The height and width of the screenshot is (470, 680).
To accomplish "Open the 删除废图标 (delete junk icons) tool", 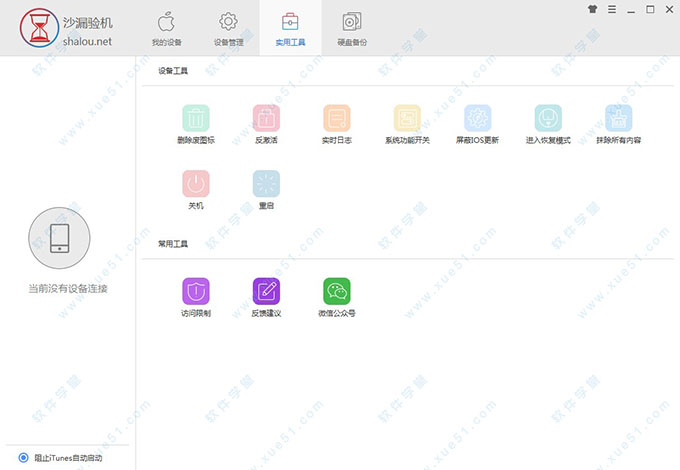I will (196, 119).
